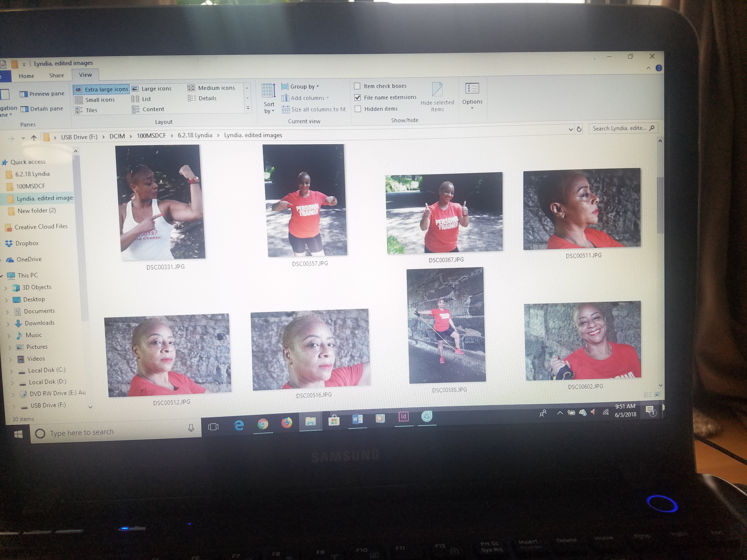Click the refresh icon in address bar
The image size is (747, 560).
coord(579,129)
